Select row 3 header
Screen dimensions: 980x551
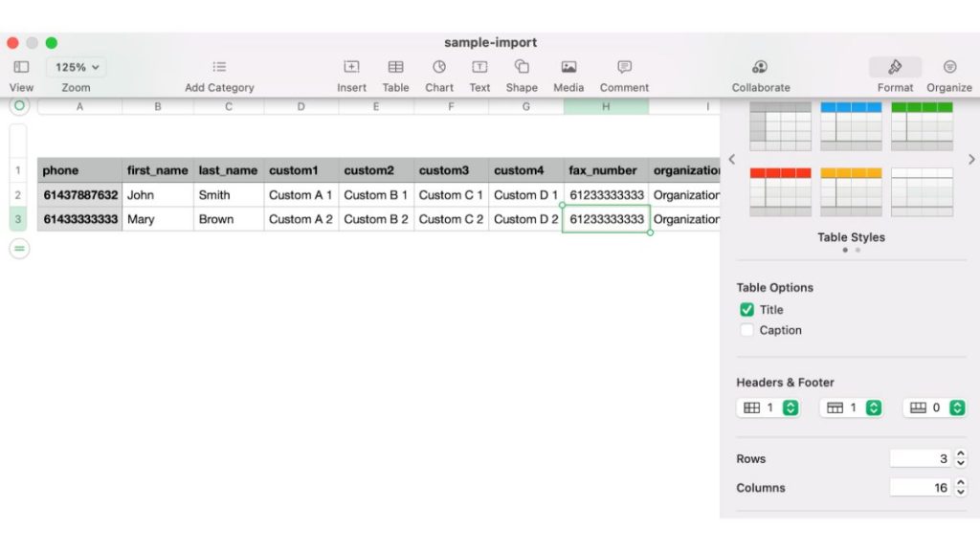18,219
